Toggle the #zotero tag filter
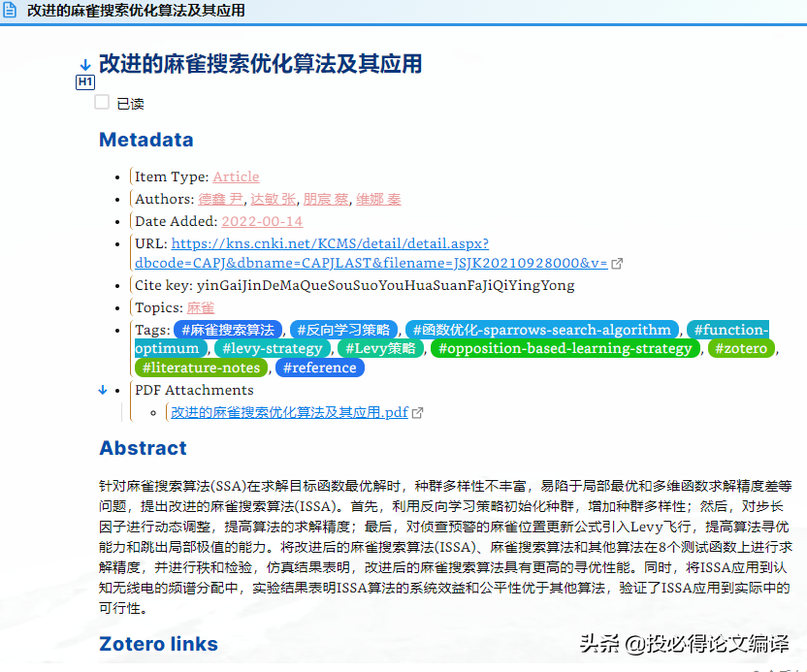 pyautogui.click(x=740, y=348)
